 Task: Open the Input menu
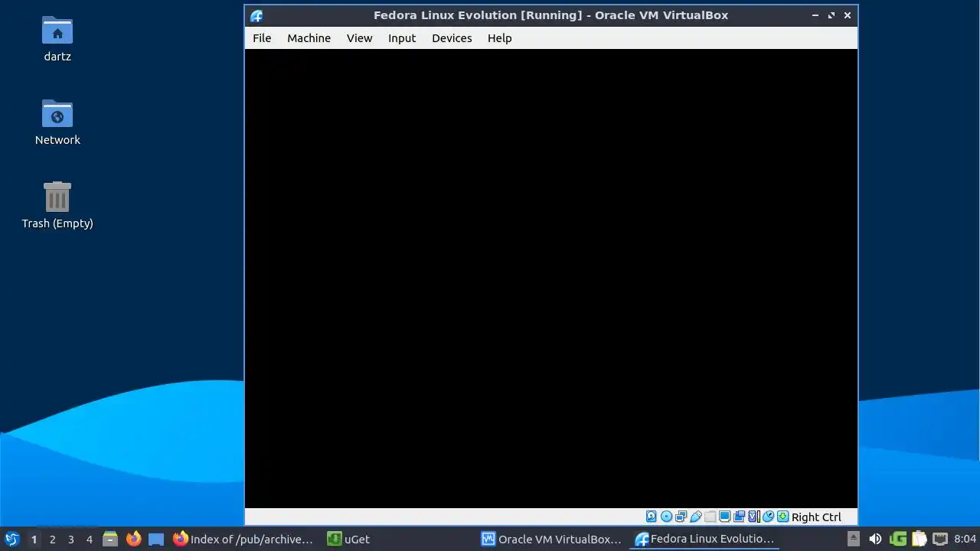tap(402, 38)
